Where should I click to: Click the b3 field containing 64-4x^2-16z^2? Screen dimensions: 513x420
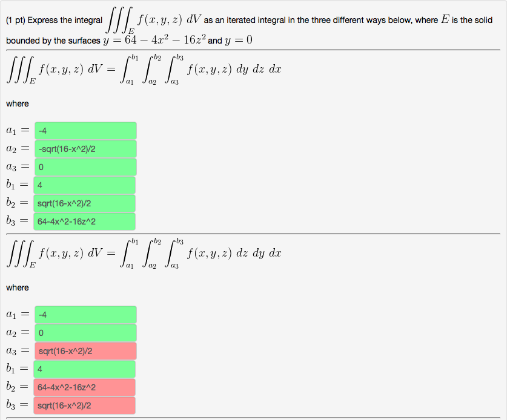pyautogui.click(x=85, y=221)
